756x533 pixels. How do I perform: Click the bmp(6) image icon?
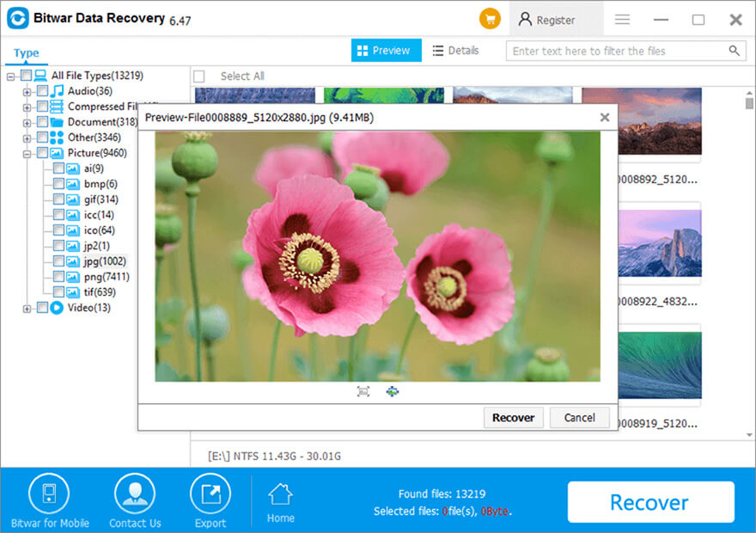coord(73,184)
